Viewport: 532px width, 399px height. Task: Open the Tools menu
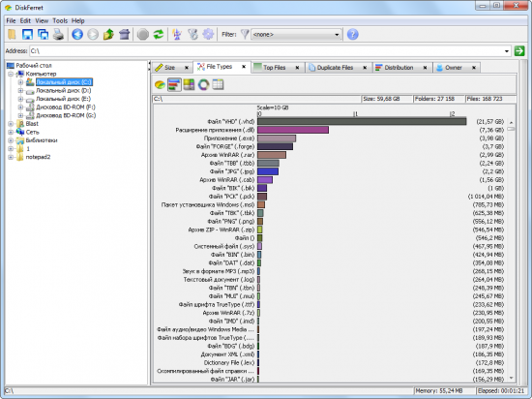(60, 20)
